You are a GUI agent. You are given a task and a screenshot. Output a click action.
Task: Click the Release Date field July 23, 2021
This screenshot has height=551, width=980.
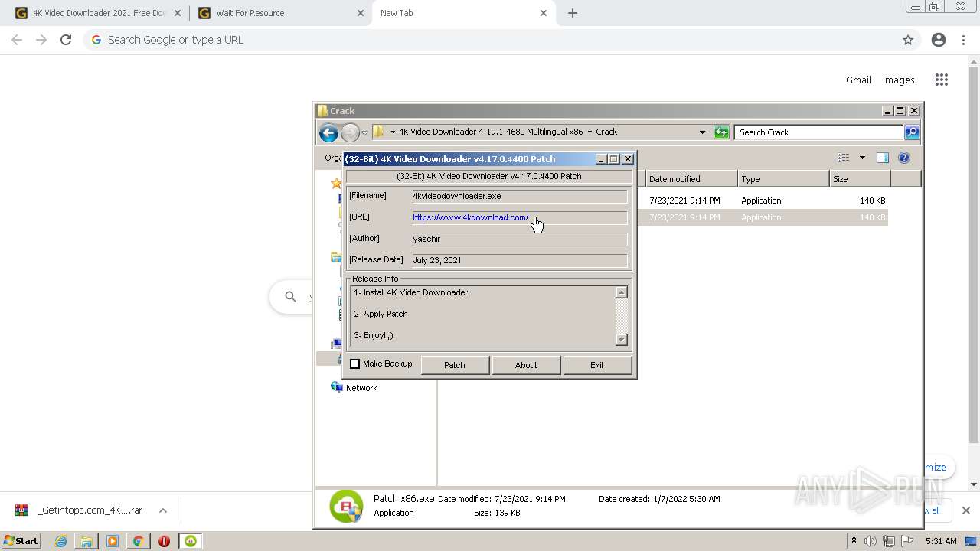[x=519, y=260]
